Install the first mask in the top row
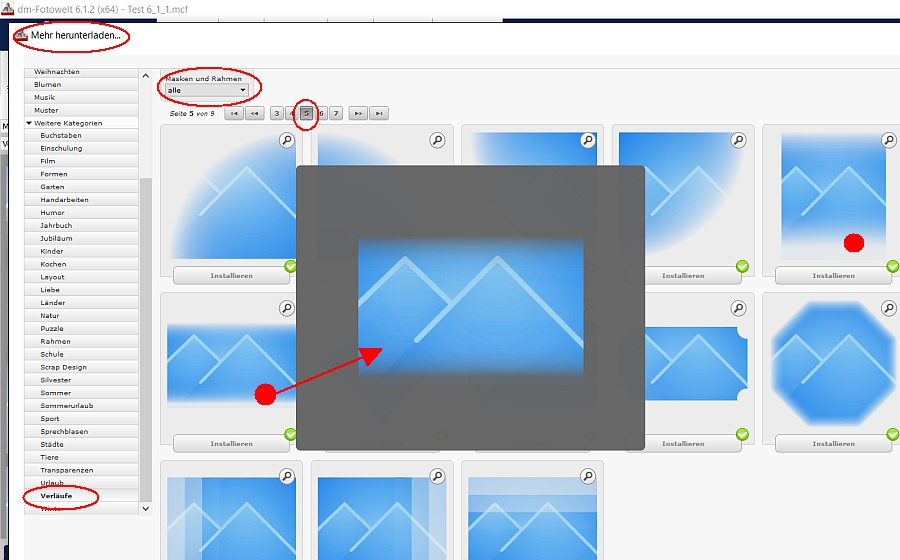The image size is (900, 560). (231, 275)
